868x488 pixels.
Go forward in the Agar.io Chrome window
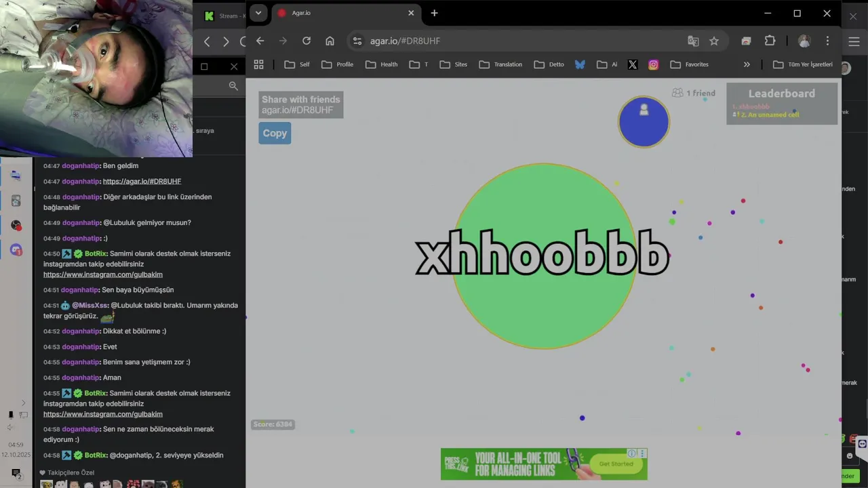pos(283,41)
